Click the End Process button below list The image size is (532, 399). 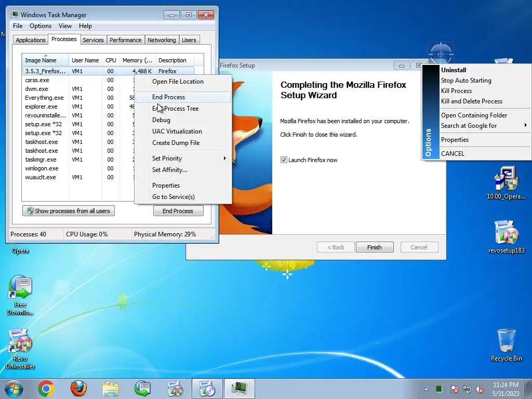[x=178, y=211]
